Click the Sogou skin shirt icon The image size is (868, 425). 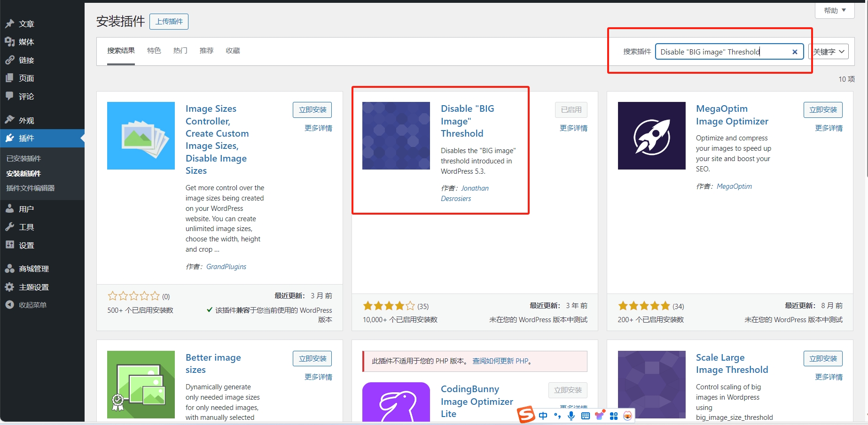(600, 415)
